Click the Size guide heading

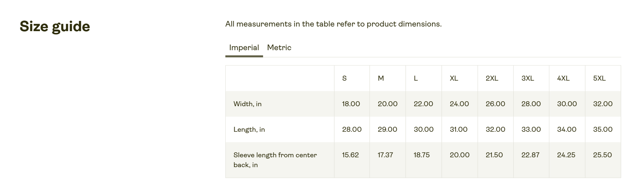click(x=55, y=26)
